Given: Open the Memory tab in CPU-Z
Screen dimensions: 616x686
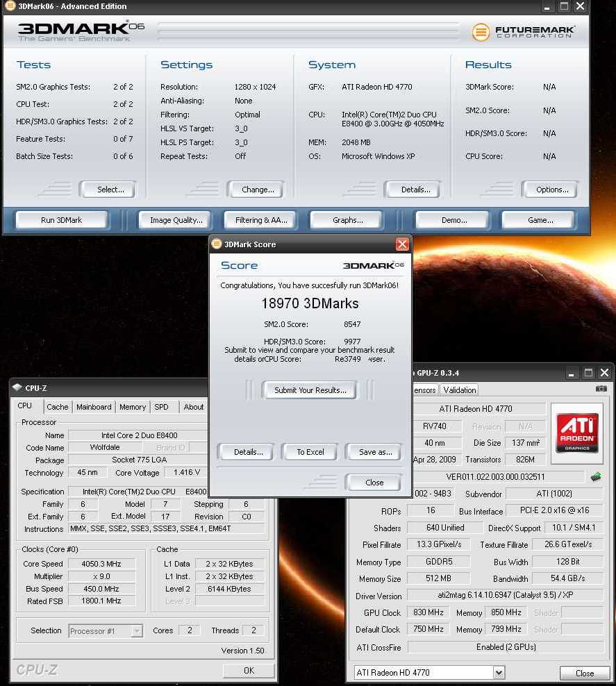Looking at the screenshot, I should point(133,407).
